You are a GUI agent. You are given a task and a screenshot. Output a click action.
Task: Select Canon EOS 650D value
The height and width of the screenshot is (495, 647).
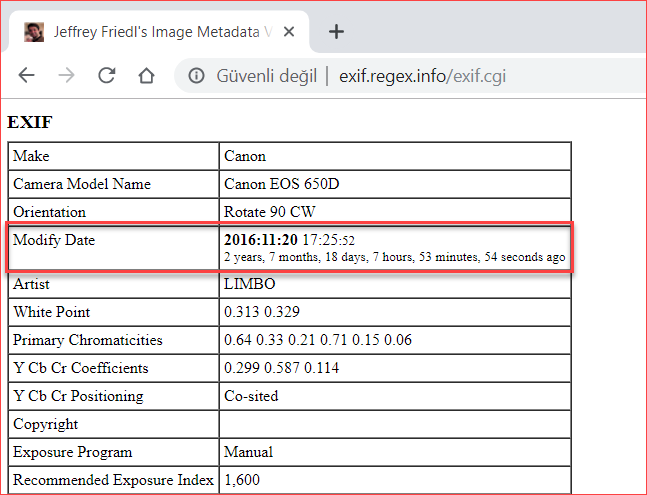pyautogui.click(x=281, y=184)
